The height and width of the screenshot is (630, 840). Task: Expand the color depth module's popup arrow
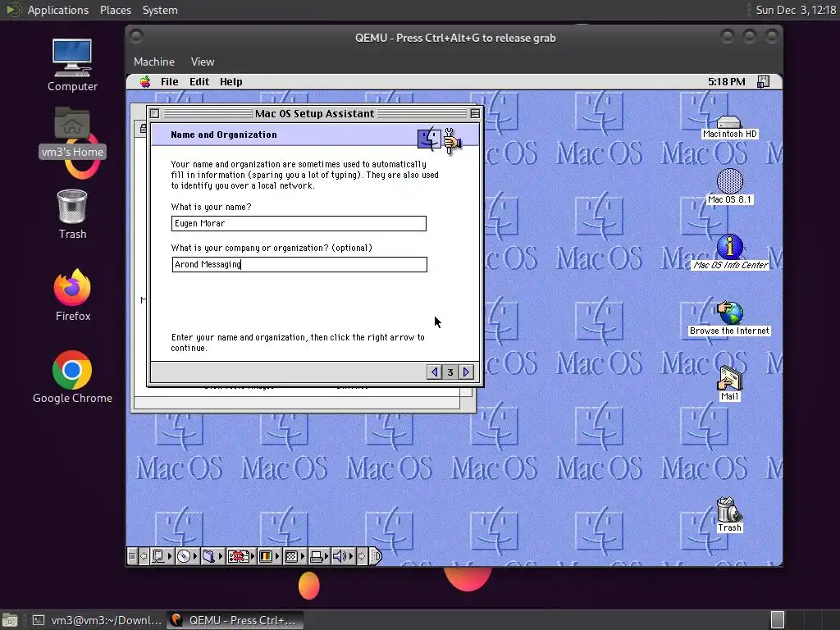click(277, 556)
